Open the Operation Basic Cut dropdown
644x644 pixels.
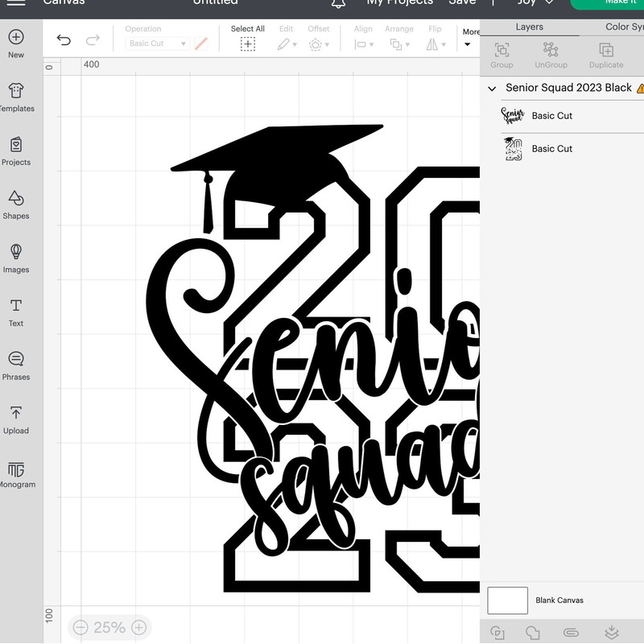[x=158, y=43]
